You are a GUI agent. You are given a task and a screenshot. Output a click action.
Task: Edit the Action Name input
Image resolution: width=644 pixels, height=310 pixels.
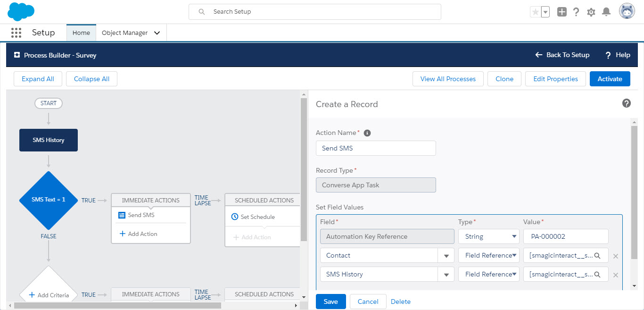coord(376,148)
